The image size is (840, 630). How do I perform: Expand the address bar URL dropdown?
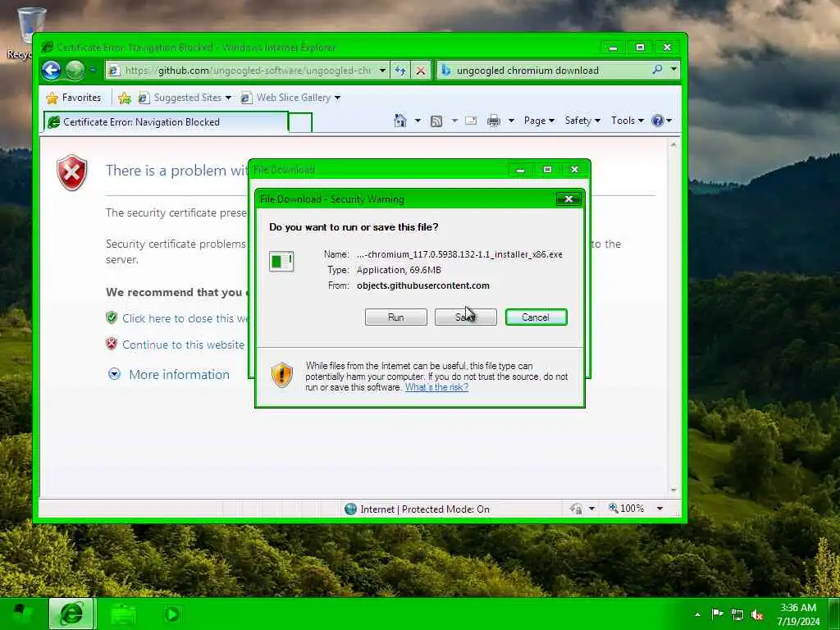click(382, 71)
